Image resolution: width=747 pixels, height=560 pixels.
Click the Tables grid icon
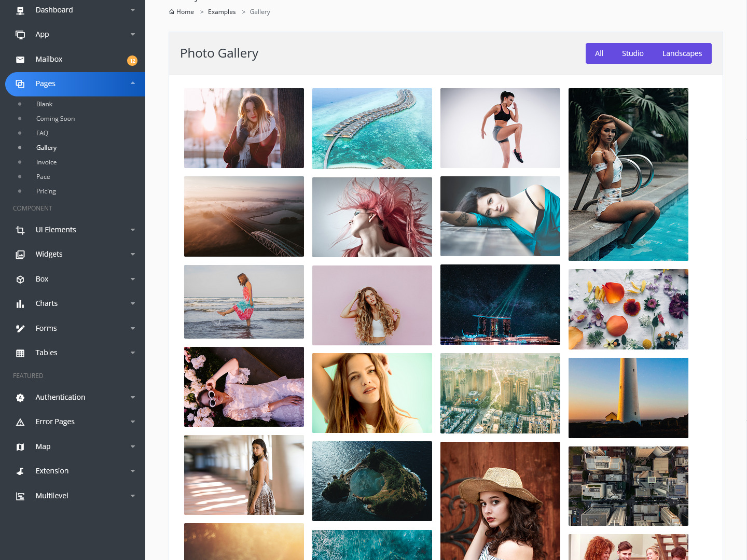click(20, 353)
